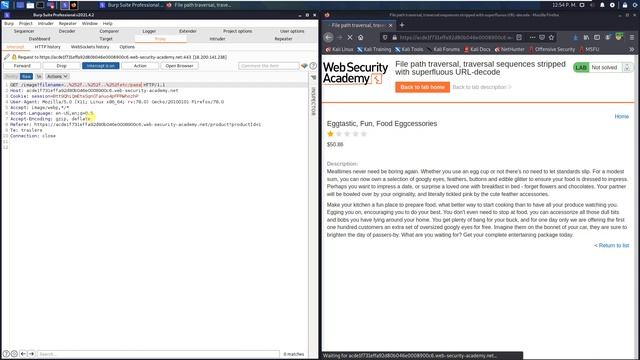Select the Proxy tab

coord(160,39)
